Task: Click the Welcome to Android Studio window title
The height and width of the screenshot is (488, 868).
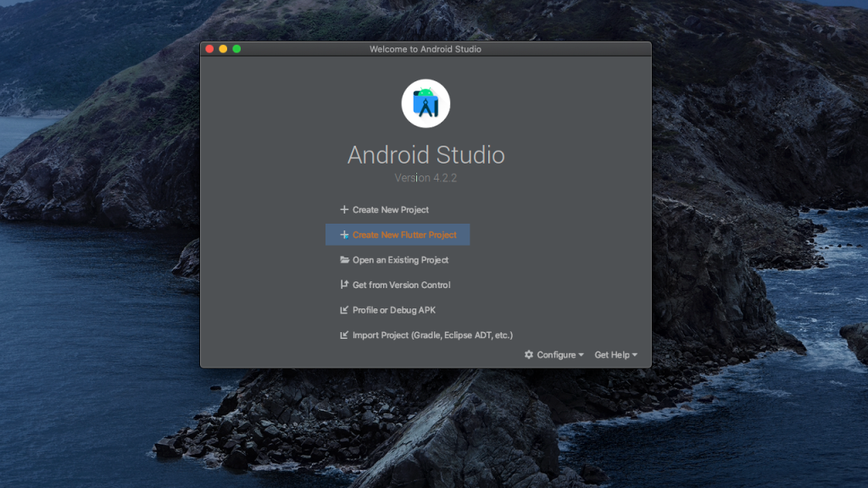Action: point(426,49)
